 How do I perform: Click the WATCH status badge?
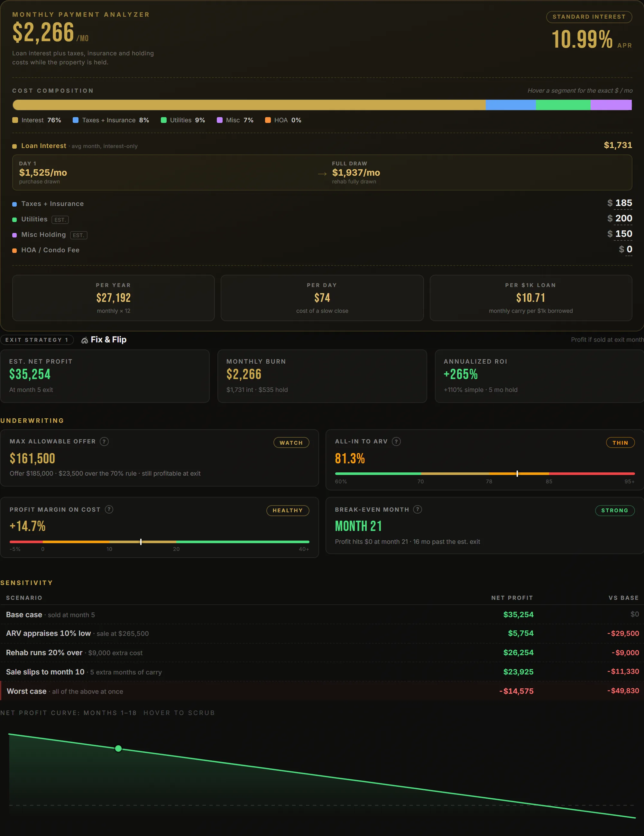click(291, 442)
